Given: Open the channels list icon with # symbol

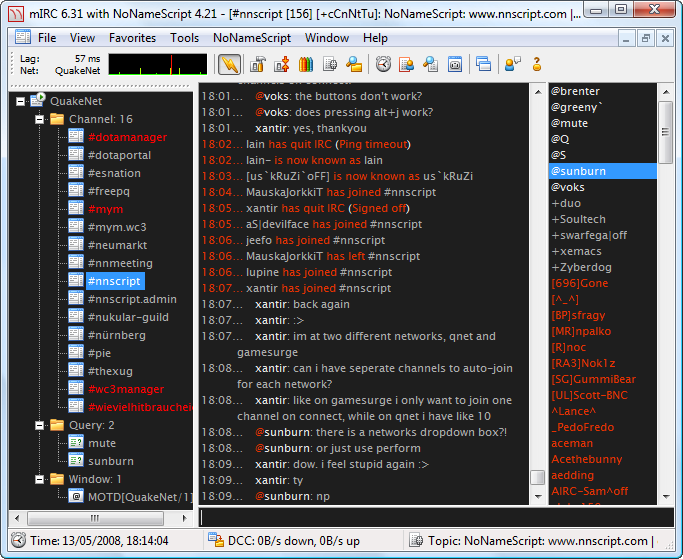Looking at the screenshot, I should click(330, 64).
